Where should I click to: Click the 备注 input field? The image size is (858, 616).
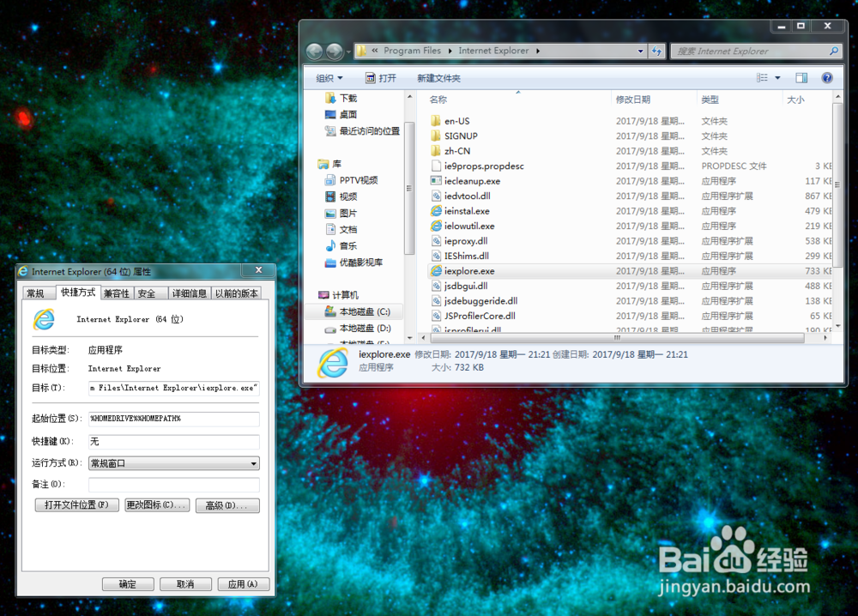[174, 484]
